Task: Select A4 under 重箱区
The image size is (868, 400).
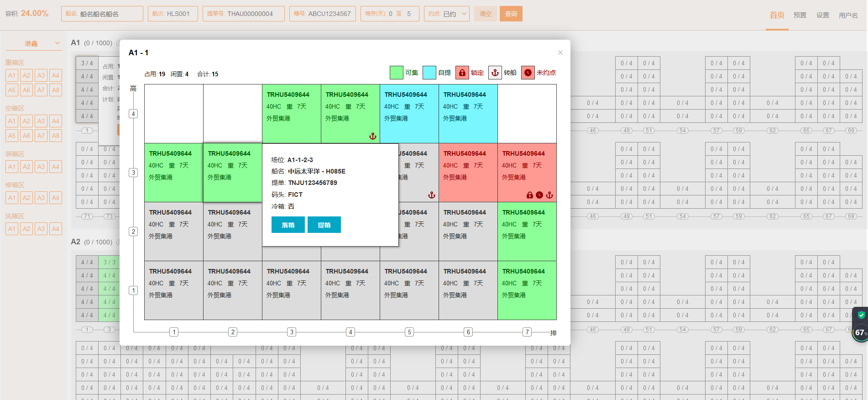Action: 56,75
